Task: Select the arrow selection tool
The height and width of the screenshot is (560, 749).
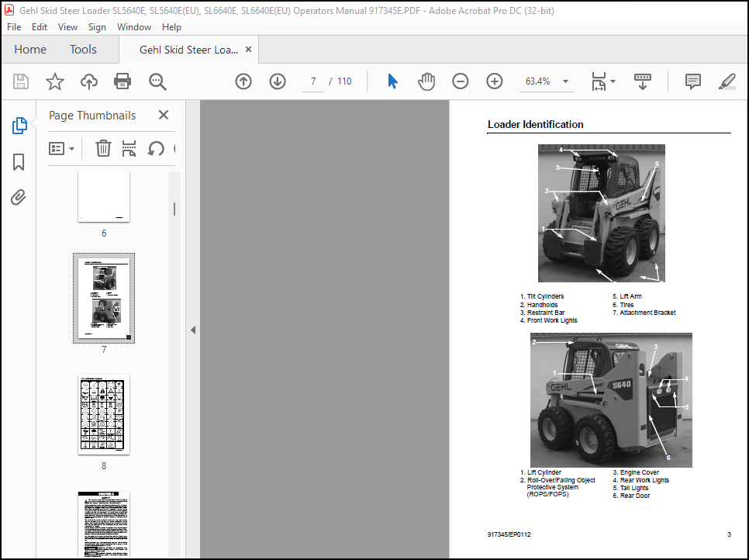Action: tap(392, 81)
